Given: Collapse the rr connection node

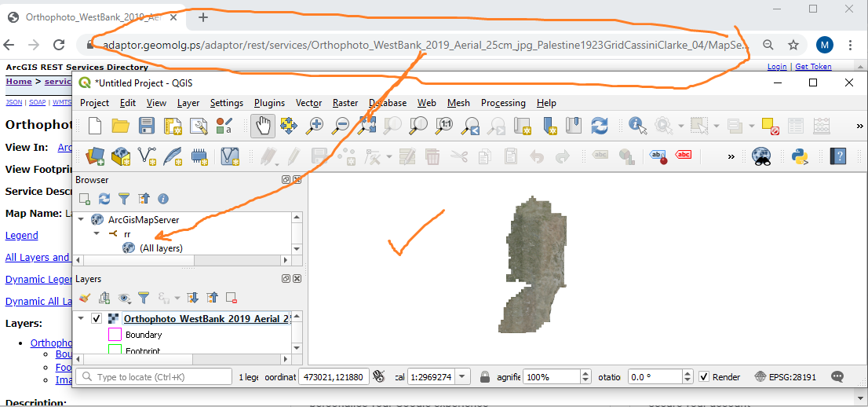Looking at the screenshot, I should pos(97,234).
